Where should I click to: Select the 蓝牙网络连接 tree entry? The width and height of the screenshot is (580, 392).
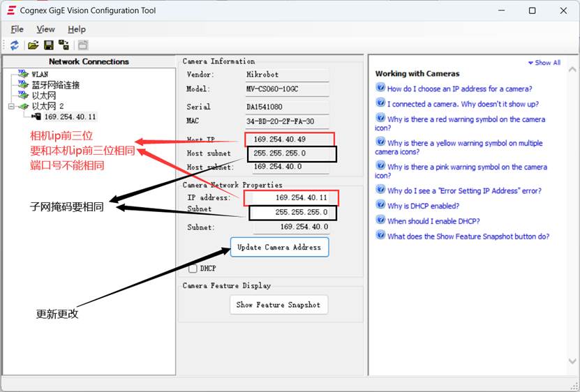(x=55, y=84)
